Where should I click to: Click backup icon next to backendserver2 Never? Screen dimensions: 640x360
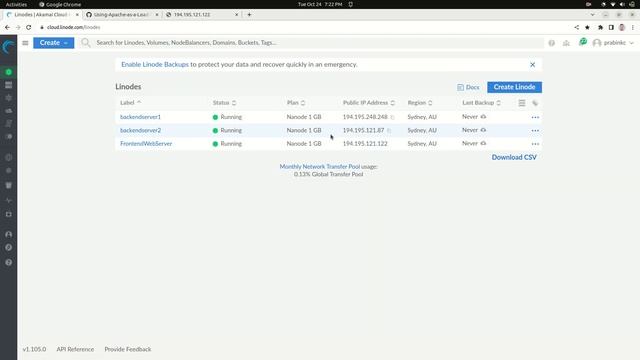pyautogui.click(x=483, y=130)
